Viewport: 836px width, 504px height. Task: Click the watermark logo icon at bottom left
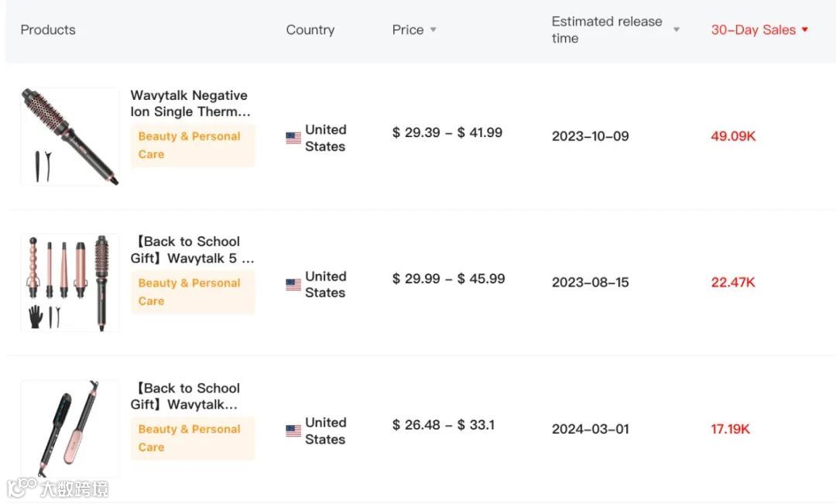click(x=22, y=489)
